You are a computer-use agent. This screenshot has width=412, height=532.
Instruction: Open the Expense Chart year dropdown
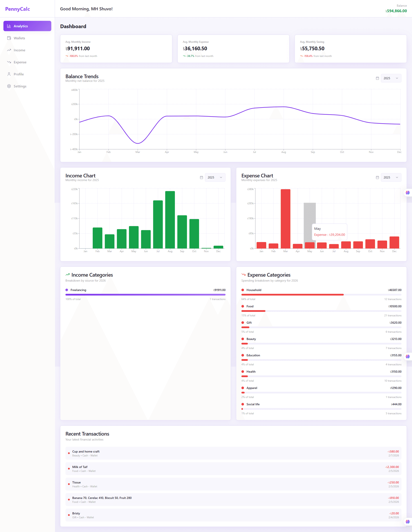click(x=391, y=177)
